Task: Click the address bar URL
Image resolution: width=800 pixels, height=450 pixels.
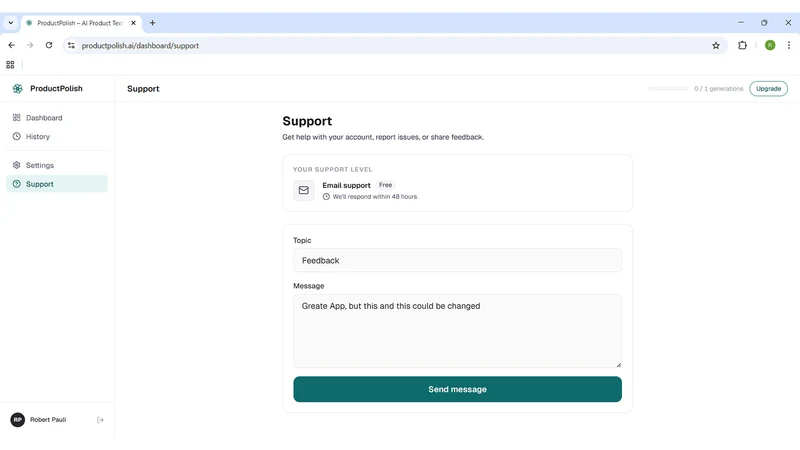Action: tap(140, 46)
